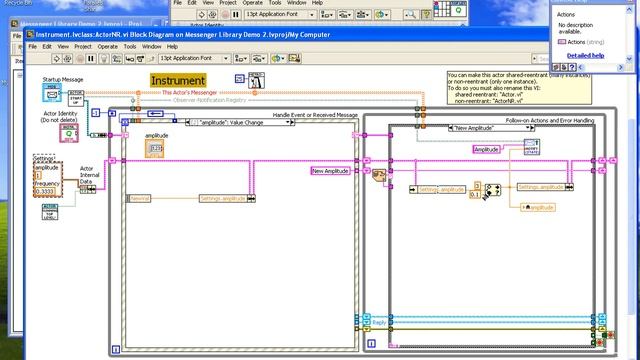Open Reorder dropdown in block diagram toolbar
This screenshot has height=360, width=640.
point(278,59)
